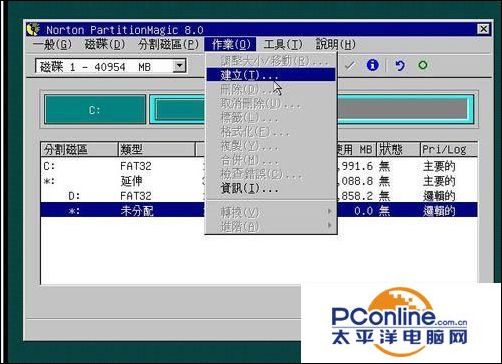Click the PartitionMagic title bar app icon
This screenshot has width=502, height=364.
tap(33, 29)
